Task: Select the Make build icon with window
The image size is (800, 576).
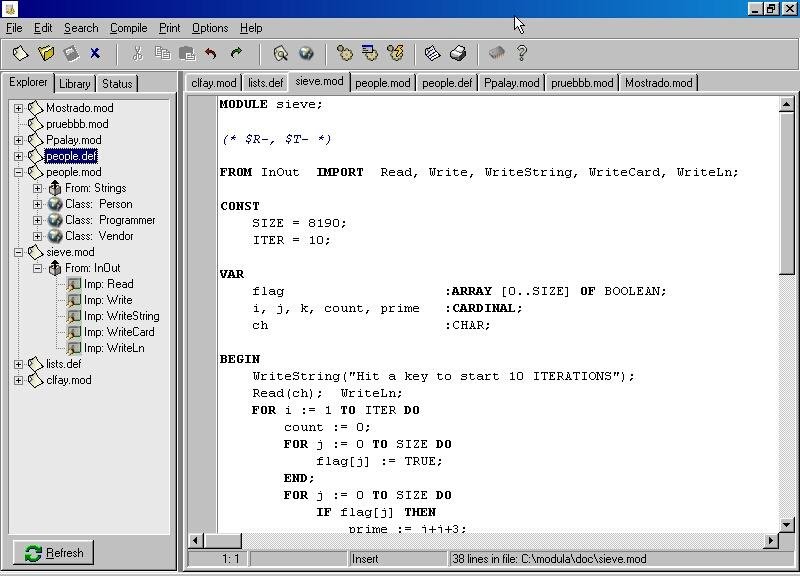Action: coord(371,54)
